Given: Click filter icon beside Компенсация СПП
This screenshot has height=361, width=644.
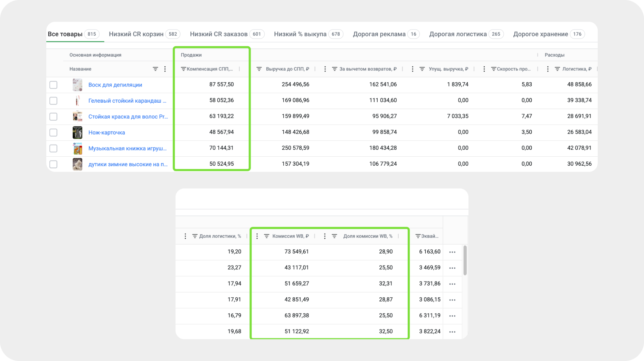Looking at the screenshot, I should tap(183, 69).
